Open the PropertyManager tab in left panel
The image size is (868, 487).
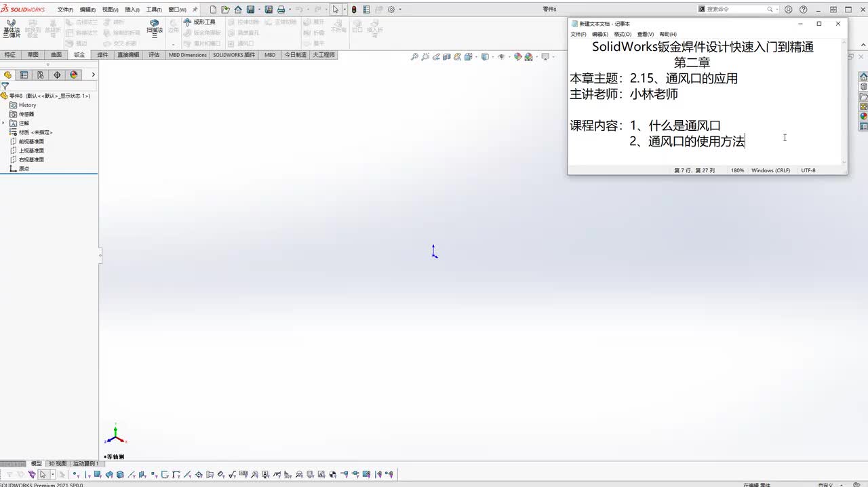[x=24, y=75]
